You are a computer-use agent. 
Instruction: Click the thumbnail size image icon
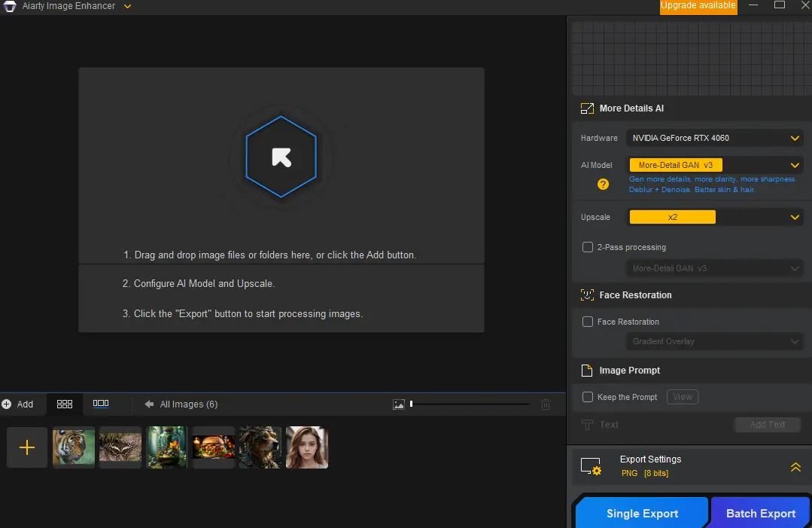pyautogui.click(x=399, y=404)
